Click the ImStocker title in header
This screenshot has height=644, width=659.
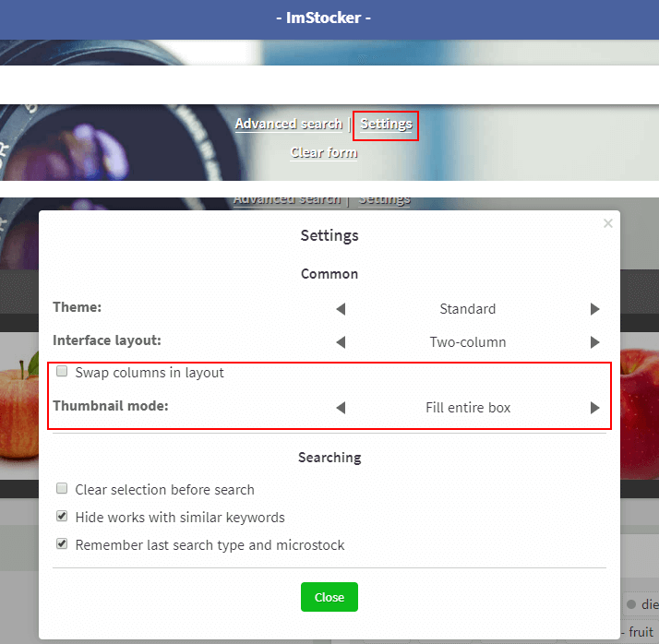point(324,18)
